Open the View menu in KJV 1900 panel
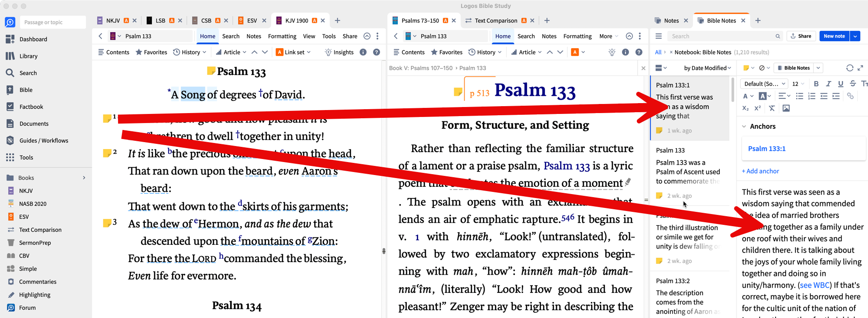Viewport: 868px width, 318px height. pos(309,36)
